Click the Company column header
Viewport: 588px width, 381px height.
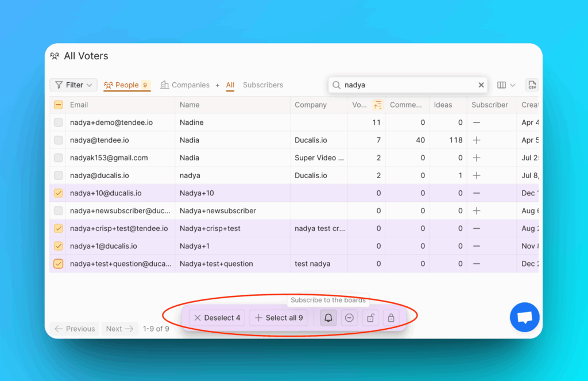point(311,105)
